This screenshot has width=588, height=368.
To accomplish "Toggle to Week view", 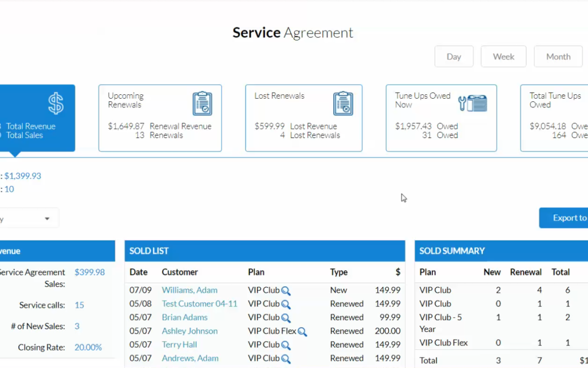I will tap(503, 56).
